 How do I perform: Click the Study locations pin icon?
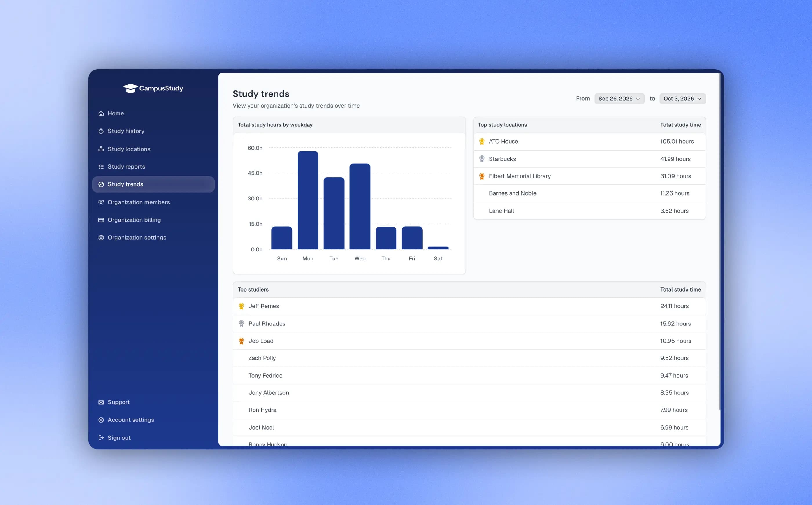tap(101, 149)
